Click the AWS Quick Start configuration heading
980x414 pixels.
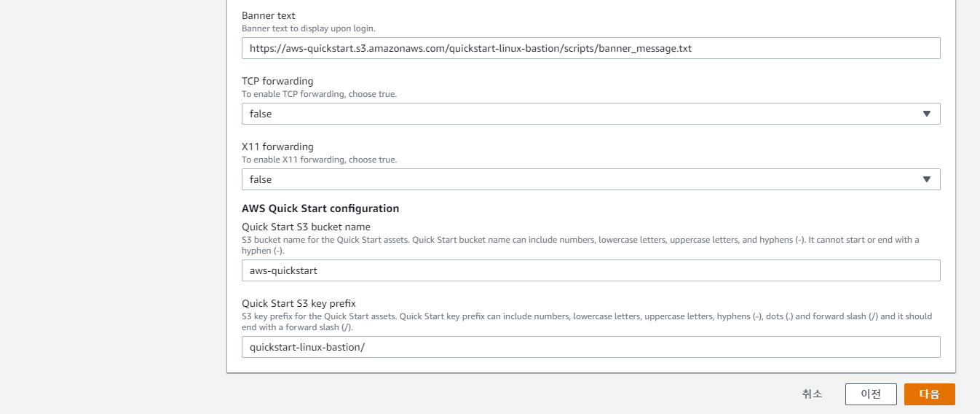pos(320,208)
